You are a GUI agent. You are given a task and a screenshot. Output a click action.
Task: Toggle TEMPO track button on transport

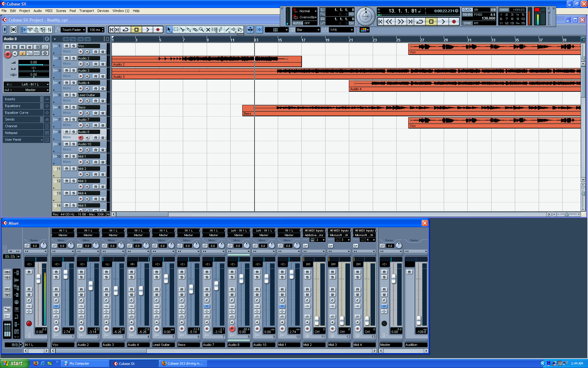pyautogui.click(x=467, y=14)
